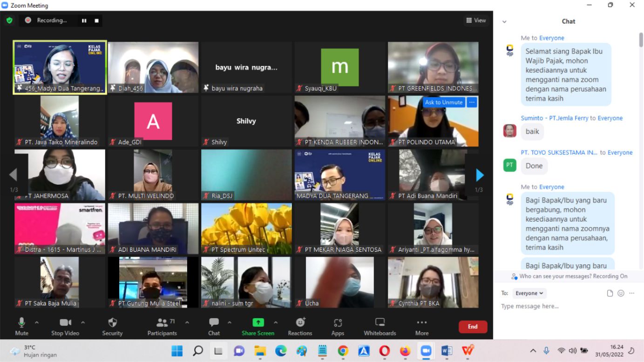Collapse the Chat panel chevron
The height and width of the screenshot is (362, 644).
[504, 21]
